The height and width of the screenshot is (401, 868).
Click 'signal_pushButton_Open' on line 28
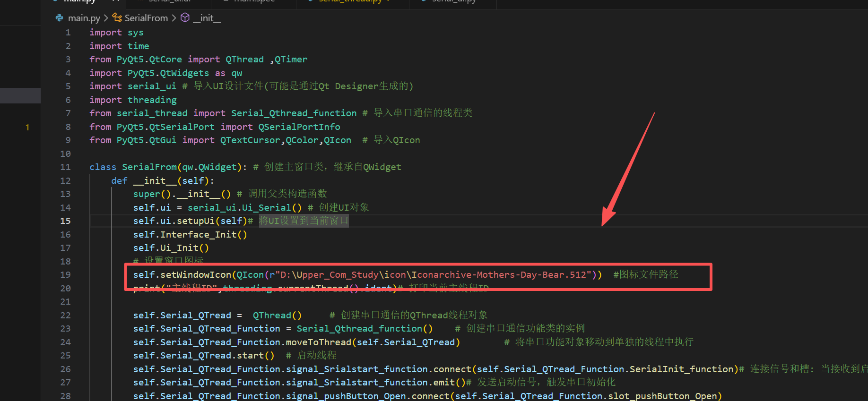[346, 396]
